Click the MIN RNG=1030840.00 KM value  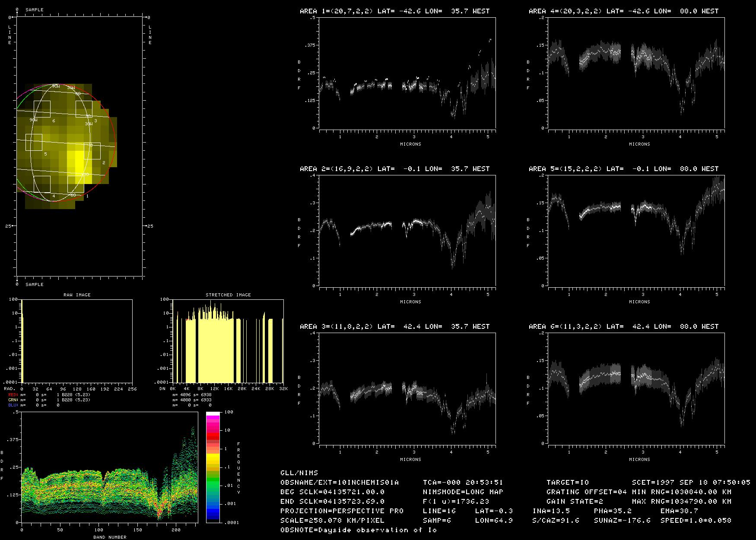(x=682, y=492)
